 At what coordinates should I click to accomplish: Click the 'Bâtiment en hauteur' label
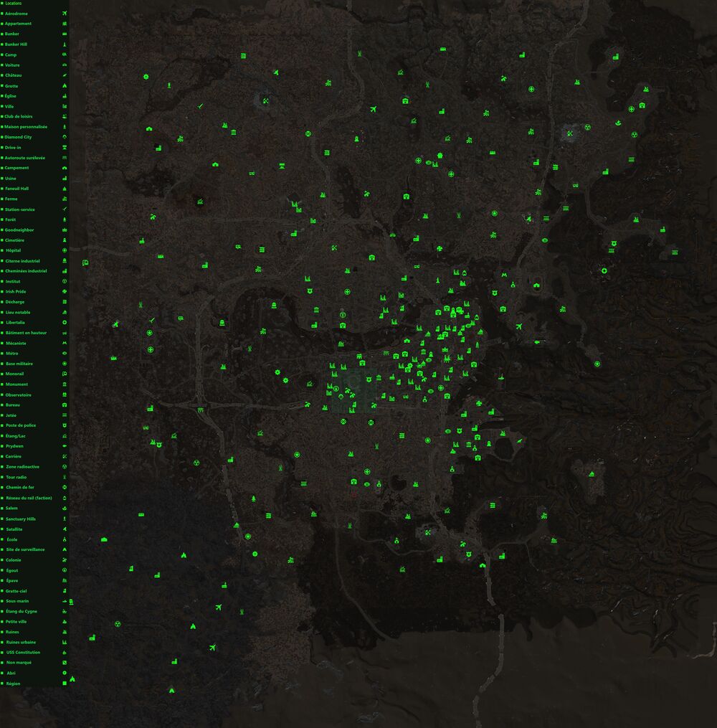click(x=26, y=333)
